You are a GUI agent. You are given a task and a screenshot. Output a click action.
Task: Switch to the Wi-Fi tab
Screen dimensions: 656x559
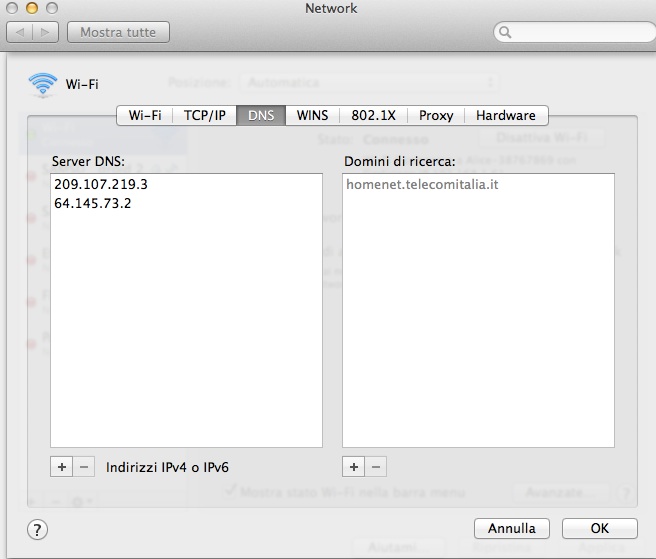(145, 115)
